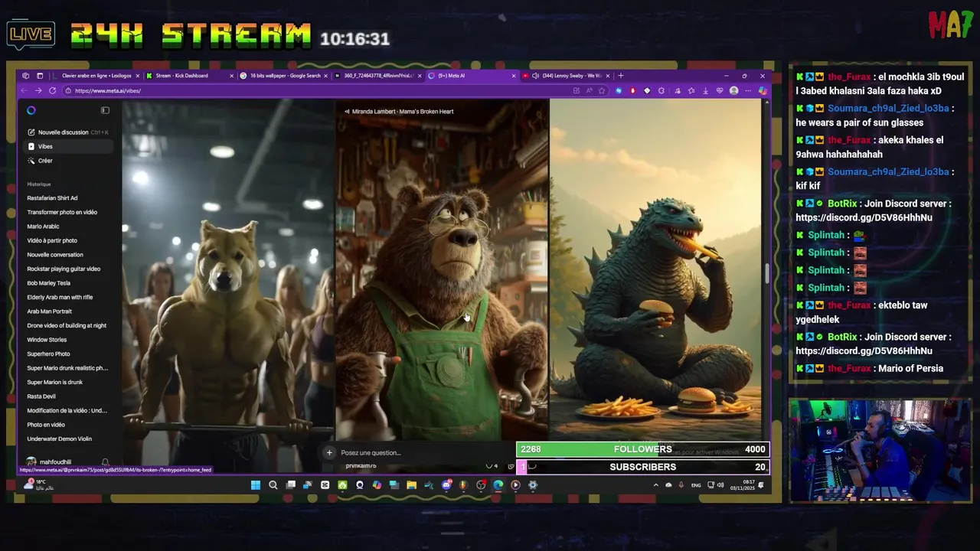The height and width of the screenshot is (551, 980).
Task: Select Arab Man Portrait history entry
Action: (49, 311)
